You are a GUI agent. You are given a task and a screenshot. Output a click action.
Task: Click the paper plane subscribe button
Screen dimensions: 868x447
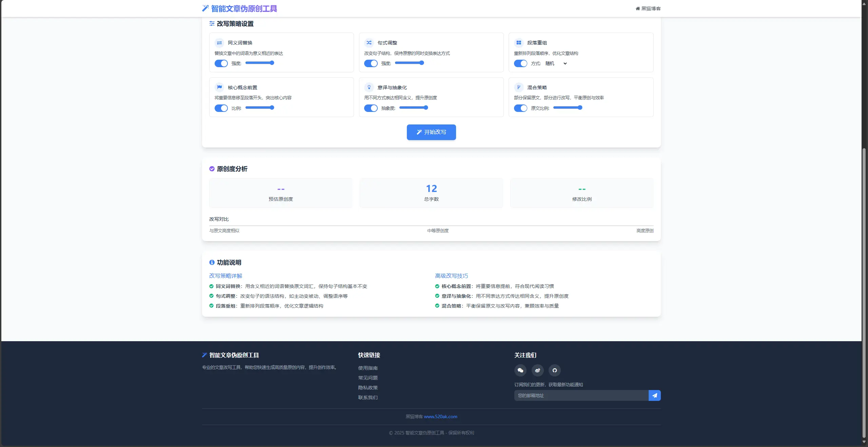pyautogui.click(x=654, y=395)
